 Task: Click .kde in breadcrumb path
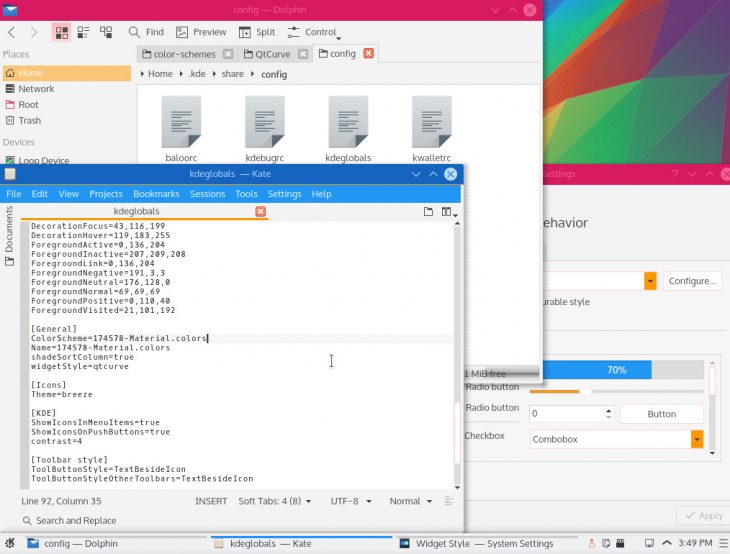click(197, 74)
